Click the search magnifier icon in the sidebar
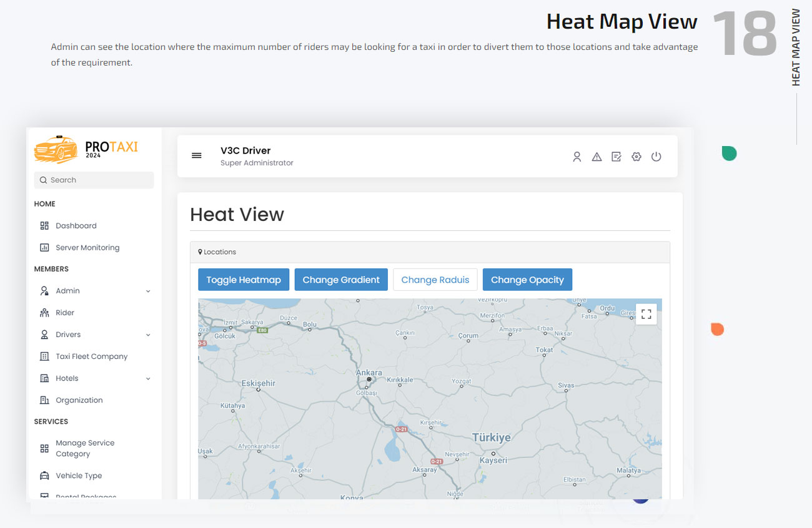Viewport: 812px width, 528px height. tap(43, 180)
